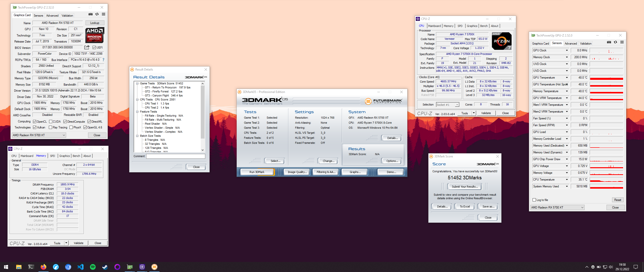Switch to CPU-Z taskbar icon

(x=142, y=267)
